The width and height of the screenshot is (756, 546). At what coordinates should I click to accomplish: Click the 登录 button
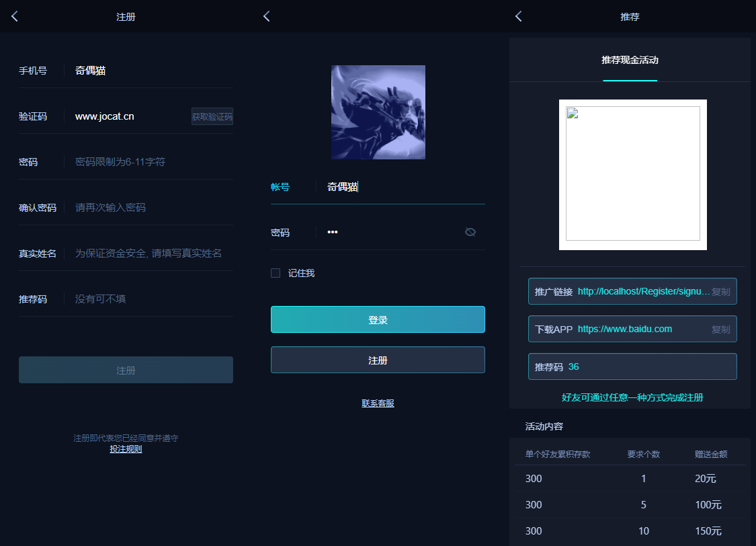pos(378,319)
